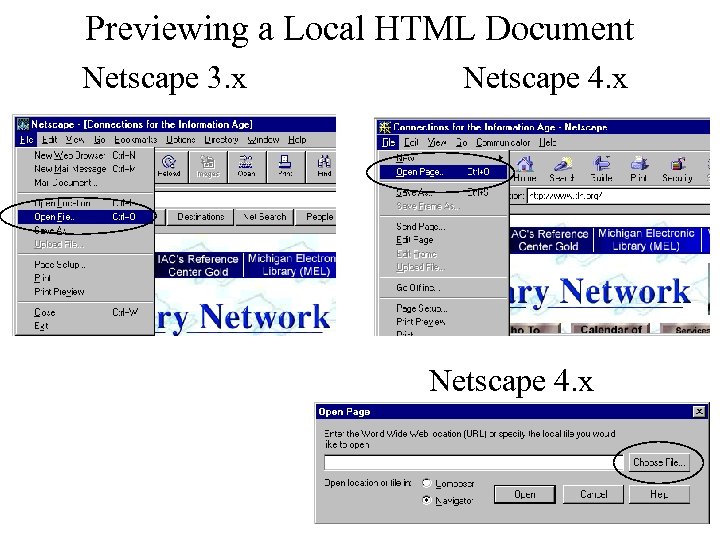Click the Choose File button

click(659, 462)
